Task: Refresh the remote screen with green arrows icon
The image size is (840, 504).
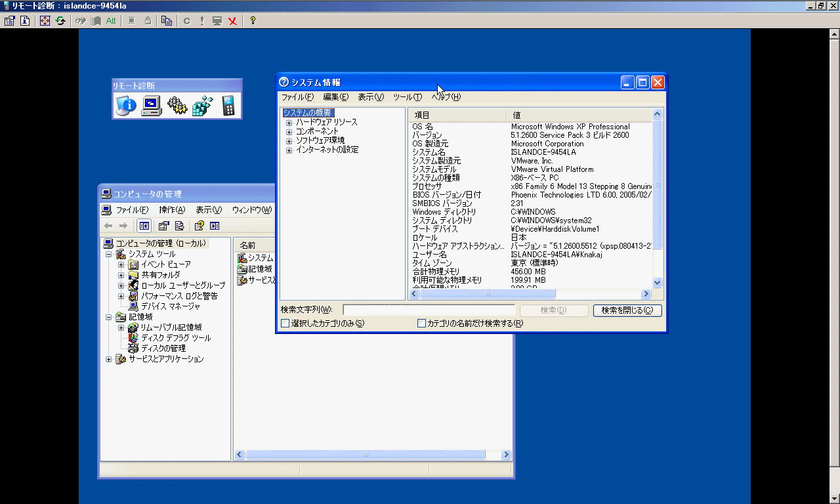Action: click(60, 20)
